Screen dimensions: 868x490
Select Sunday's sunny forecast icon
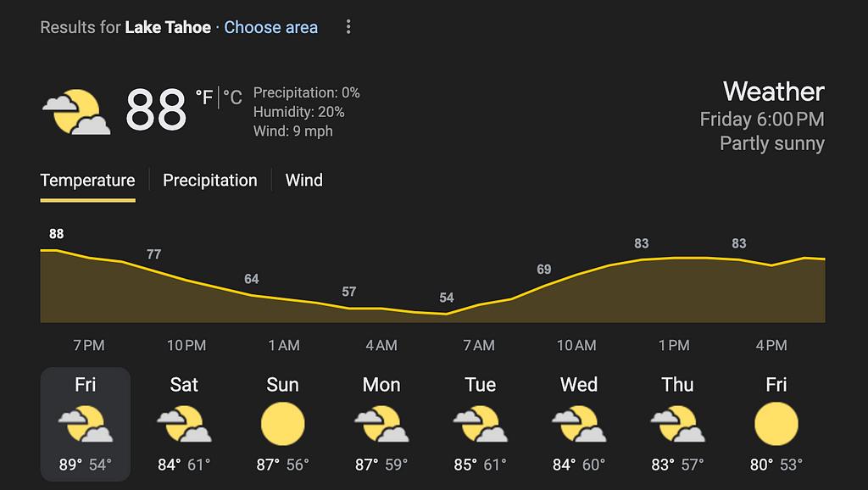[x=282, y=424]
